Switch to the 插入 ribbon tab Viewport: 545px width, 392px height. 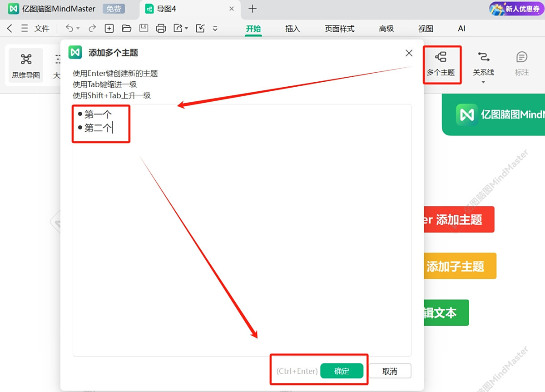[x=292, y=29]
